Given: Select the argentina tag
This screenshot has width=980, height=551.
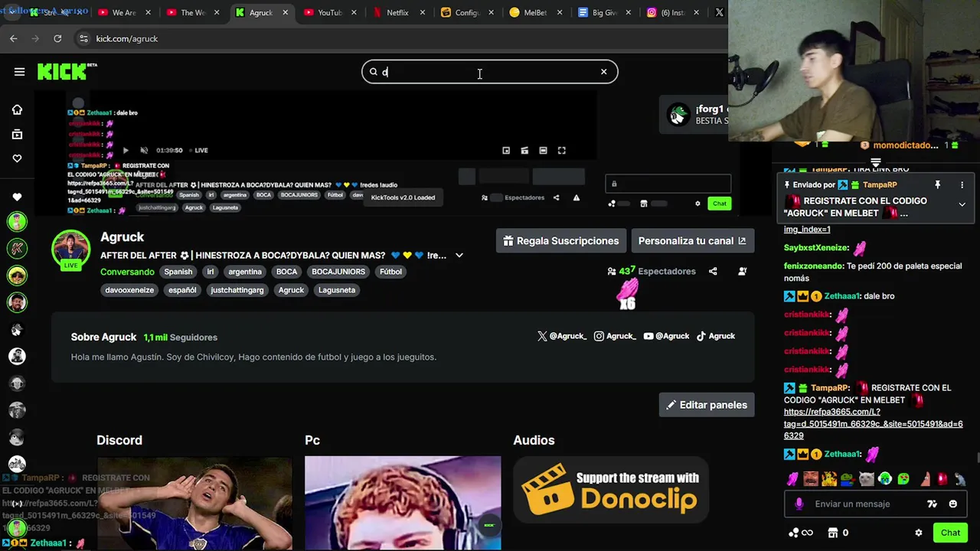Looking at the screenshot, I should click(x=245, y=272).
